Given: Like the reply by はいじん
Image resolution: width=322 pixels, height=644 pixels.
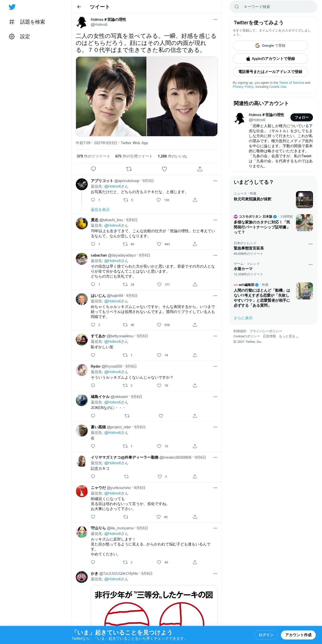Looking at the screenshot, I should (x=159, y=325).
